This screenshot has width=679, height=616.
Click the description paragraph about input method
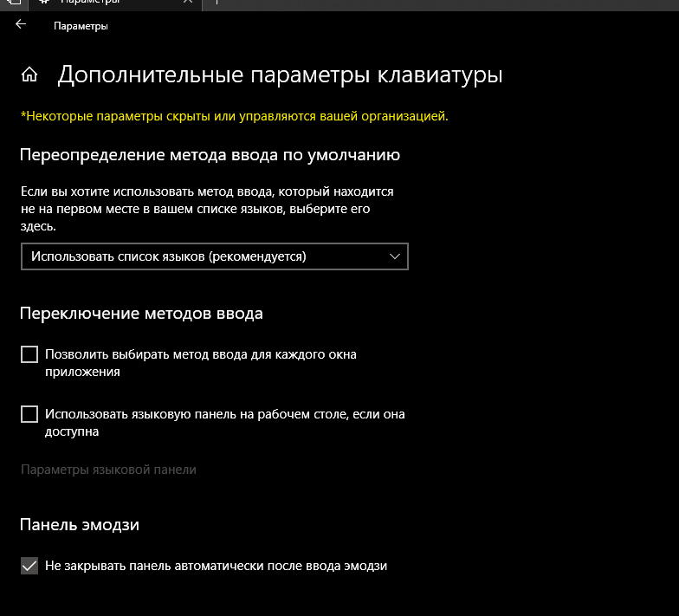coord(207,209)
